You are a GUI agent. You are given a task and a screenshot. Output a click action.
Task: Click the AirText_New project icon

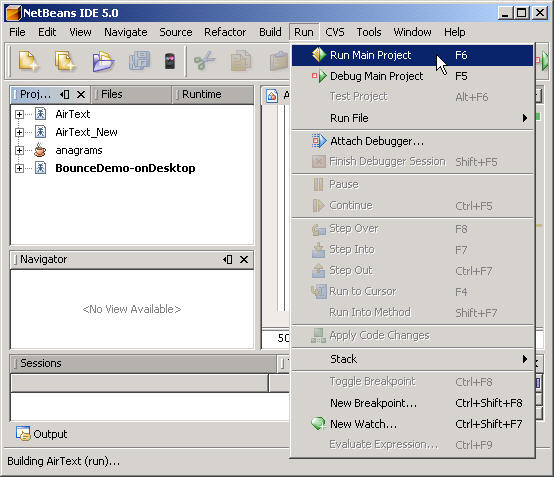[40, 132]
